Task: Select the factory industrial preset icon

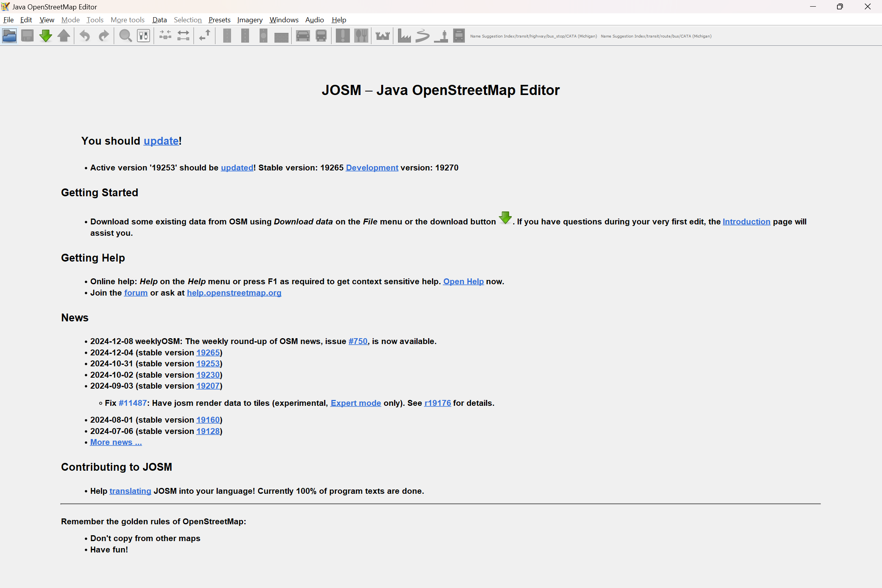Action: coord(404,36)
